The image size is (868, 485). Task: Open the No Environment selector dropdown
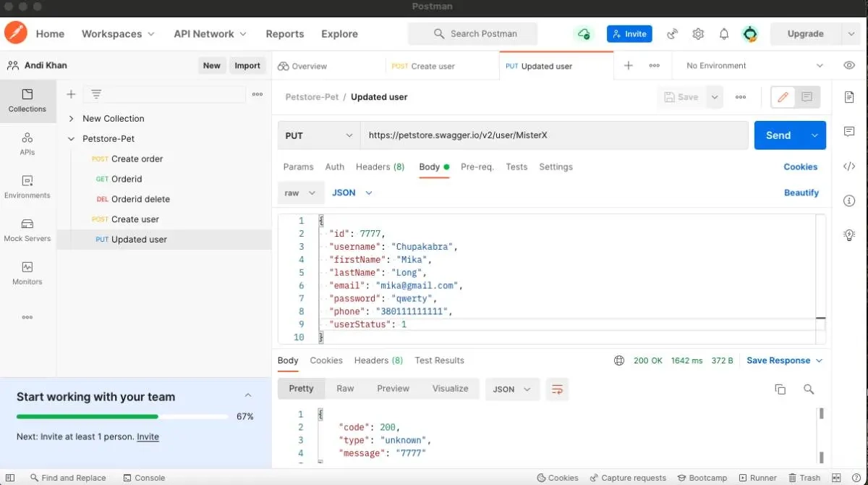[754, 65]
